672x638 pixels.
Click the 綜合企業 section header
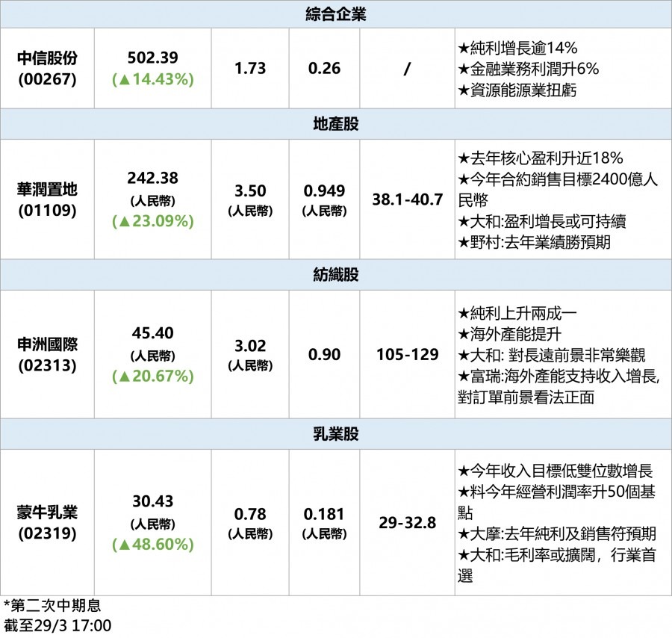coord(335,14)
